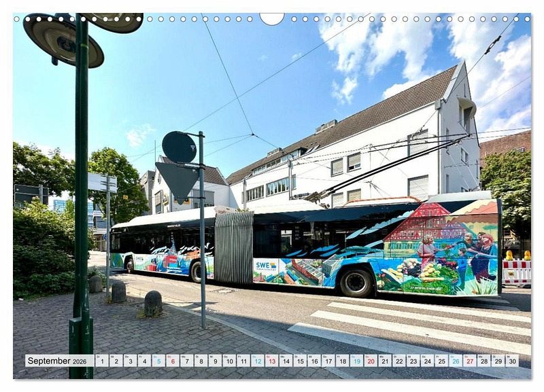The width and height of the screenshot is (544, 392).
Task: Select day 21 in the calendar strip
Action: tap(385, 361)
